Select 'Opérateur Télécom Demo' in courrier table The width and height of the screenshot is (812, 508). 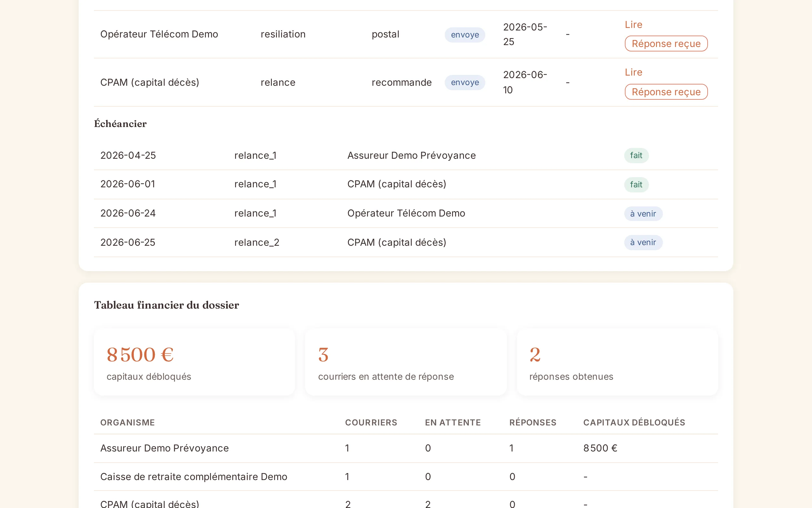click(x=159, y=34)
